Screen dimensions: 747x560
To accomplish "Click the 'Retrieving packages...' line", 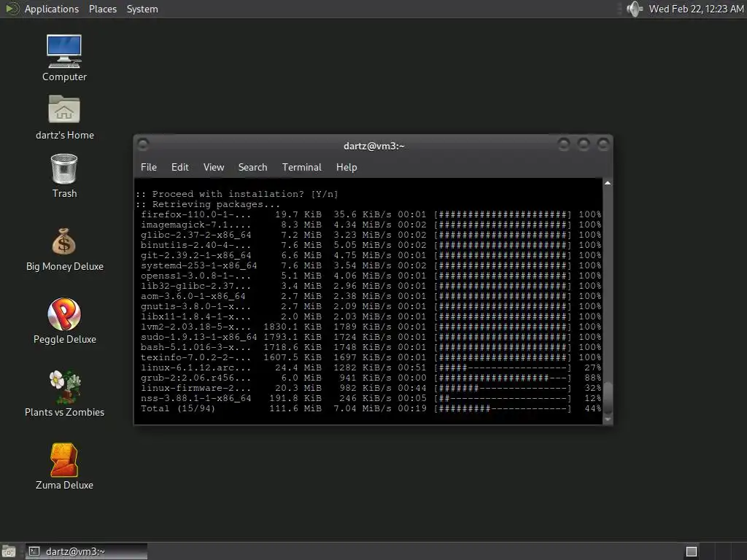I will (208, 204).
